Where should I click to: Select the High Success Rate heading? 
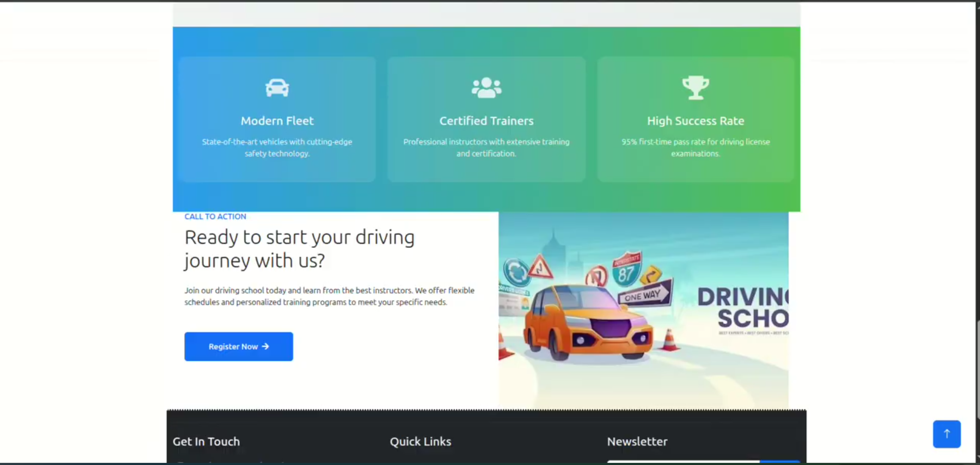(x=695, y=121)
